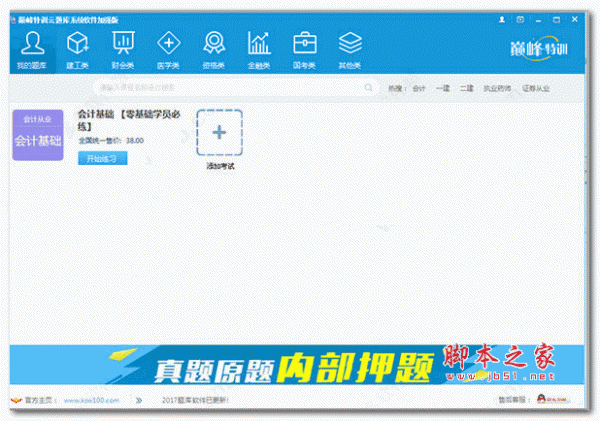Click the 2017题库软件已更新 notice
The width and height of the screenshot is (600, 421).
coord(195,400)
